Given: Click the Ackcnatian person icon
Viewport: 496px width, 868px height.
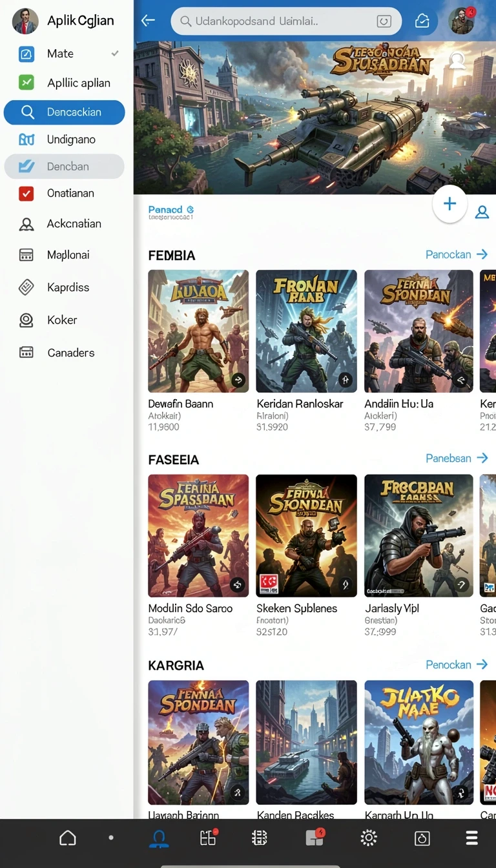Looking at the screenshot, I should 26,224.
